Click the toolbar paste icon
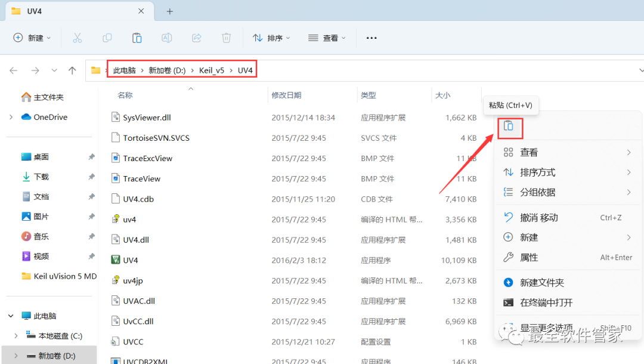The height and width of the screenshot is (364, 644). pyautogui.click(x=137, y=38)
